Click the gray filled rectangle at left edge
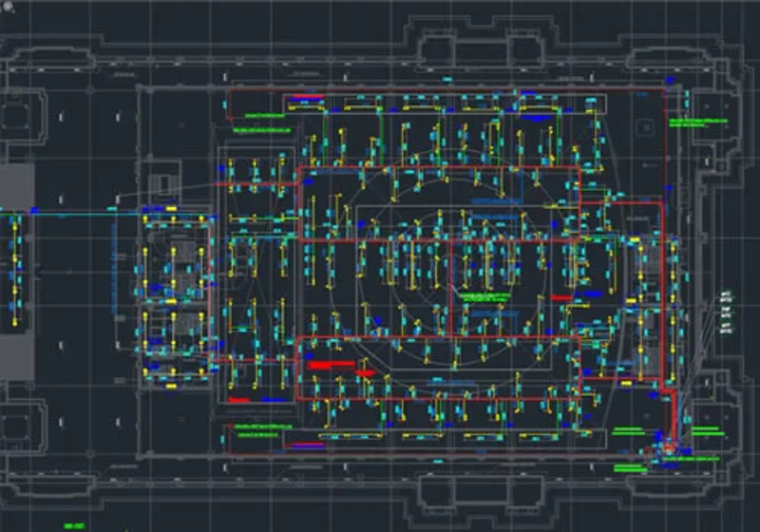Image resolution: width=760 pixels, height=532 pixels. tap(17, 272)
